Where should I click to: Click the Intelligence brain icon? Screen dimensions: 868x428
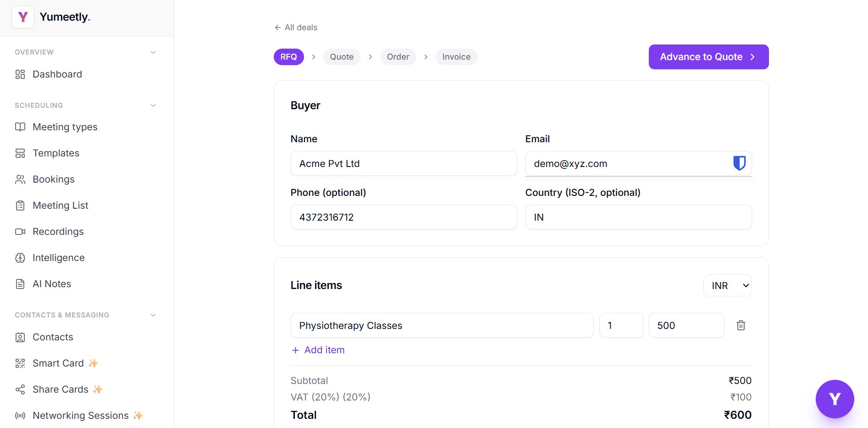coord(20,258)
